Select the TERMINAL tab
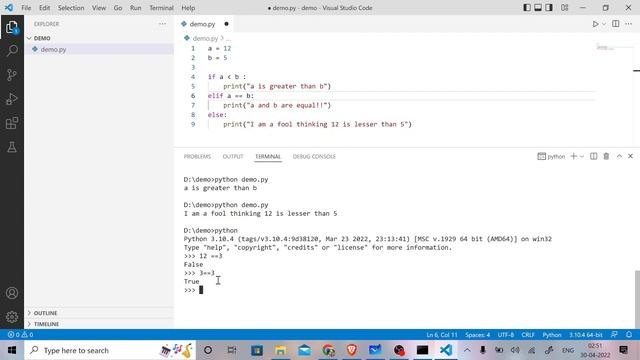This screenshot has height=360, width=640. (x=268, y=156)
